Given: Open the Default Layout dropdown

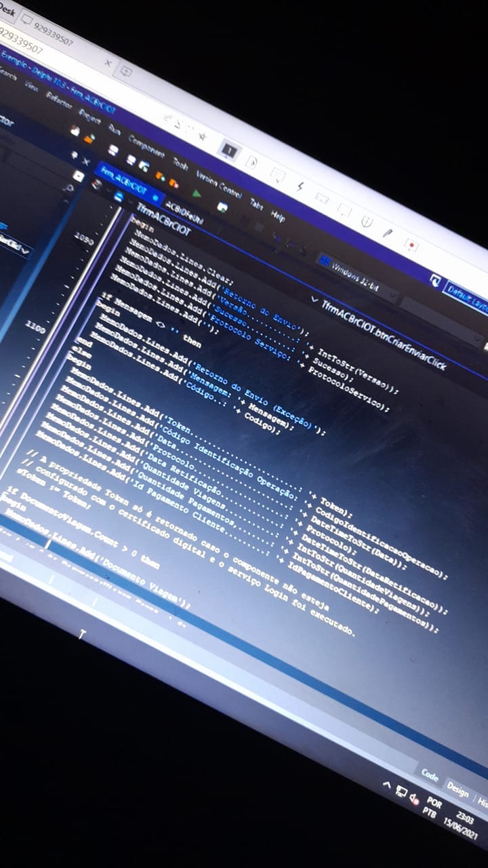Looking at the screenshot, I should pos(466,292).
